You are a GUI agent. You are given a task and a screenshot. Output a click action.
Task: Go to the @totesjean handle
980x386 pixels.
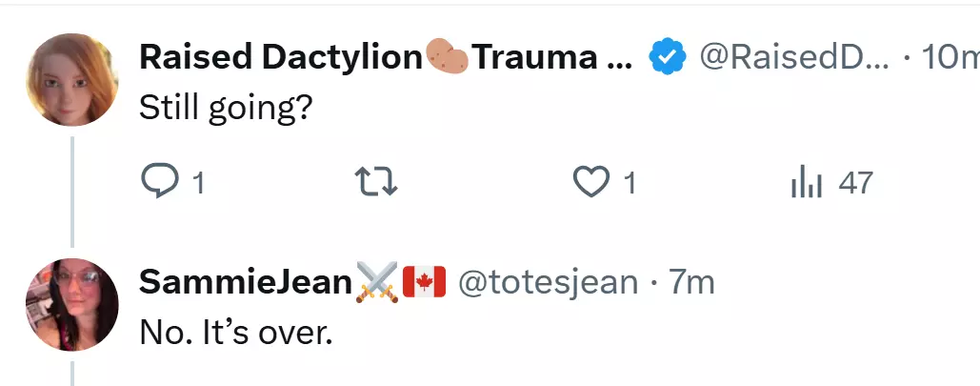point(548,282)
